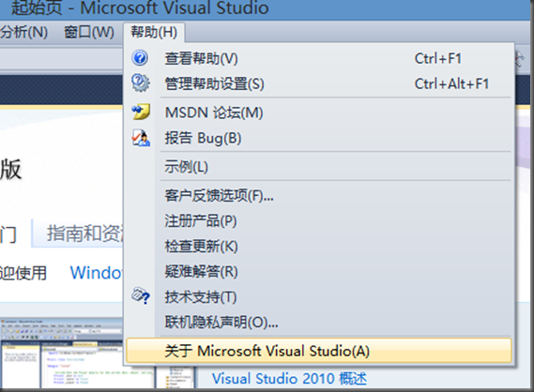534x392 pixels.
Task: Choose 技术支持(T) menu entry
Action: pyautogui.click(x=319, y=296)
